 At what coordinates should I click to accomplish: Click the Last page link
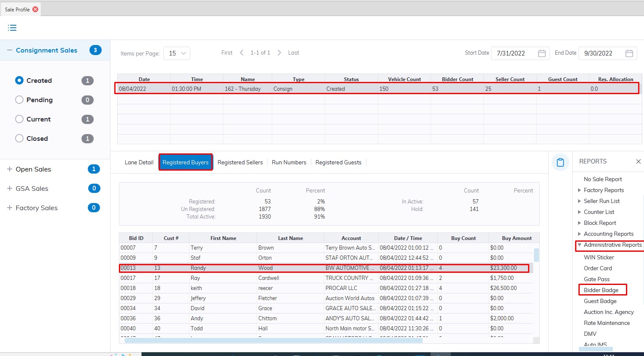[293, 53]
